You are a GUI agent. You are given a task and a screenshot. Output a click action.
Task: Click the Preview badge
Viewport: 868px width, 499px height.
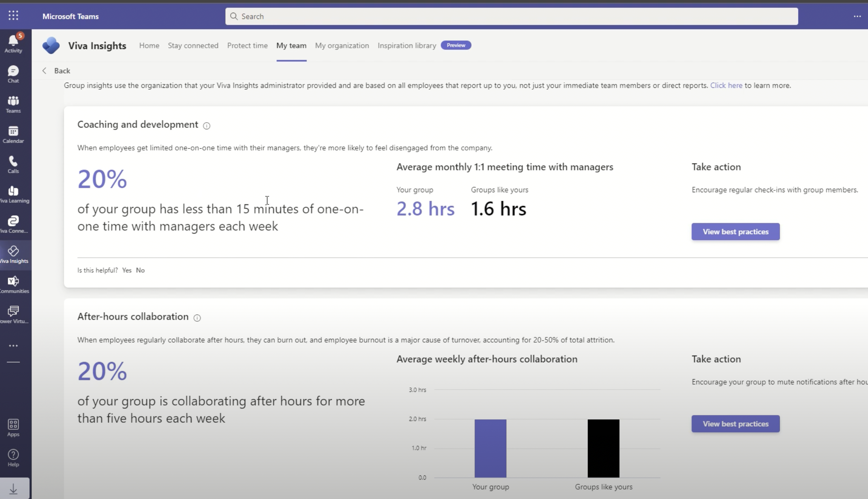456,45
